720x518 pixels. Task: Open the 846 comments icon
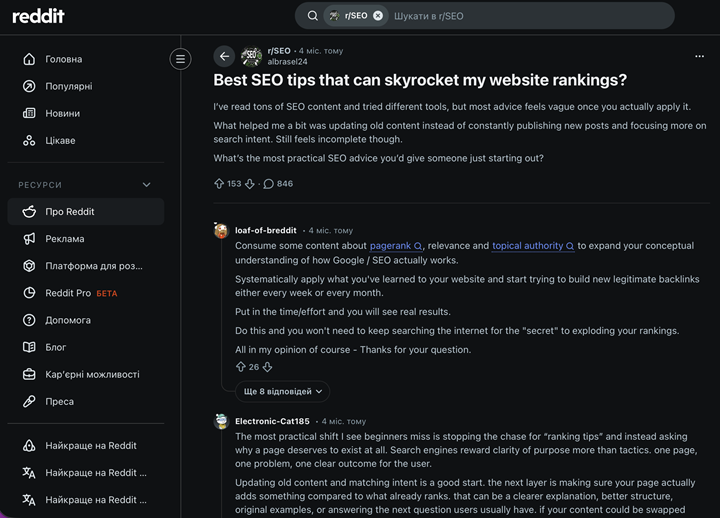tap(269, 184)
